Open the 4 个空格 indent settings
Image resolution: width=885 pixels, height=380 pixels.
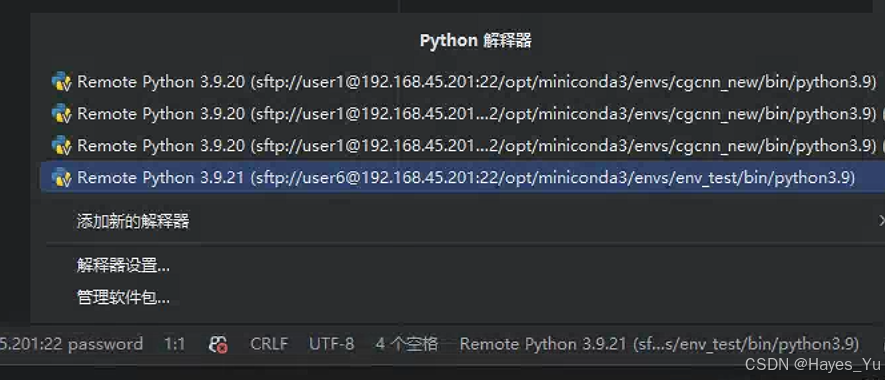[x=406, y=344]
